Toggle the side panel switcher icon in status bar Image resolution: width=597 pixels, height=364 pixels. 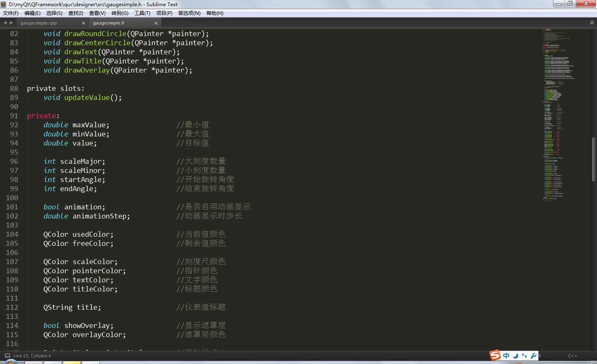(x=7, y=356)
